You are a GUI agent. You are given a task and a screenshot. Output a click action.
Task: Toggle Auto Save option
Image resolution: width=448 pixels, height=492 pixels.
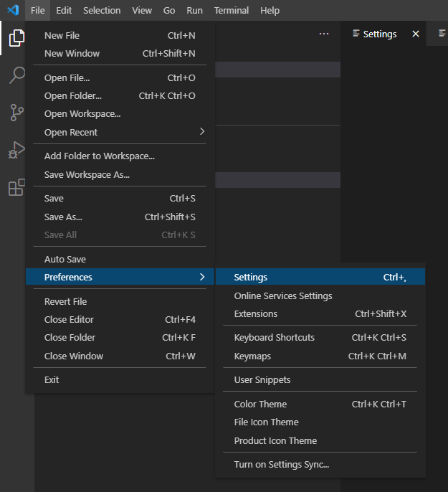tap(120, 259)
